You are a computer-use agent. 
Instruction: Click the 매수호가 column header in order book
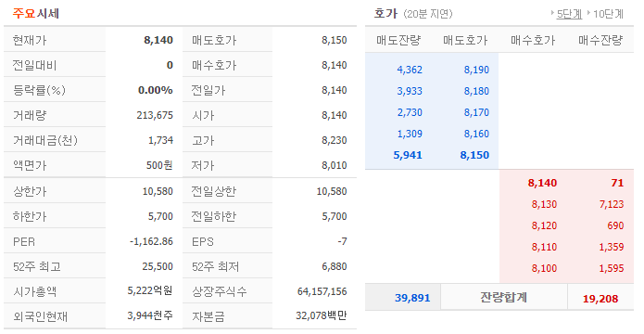click(x=533, y=40)
